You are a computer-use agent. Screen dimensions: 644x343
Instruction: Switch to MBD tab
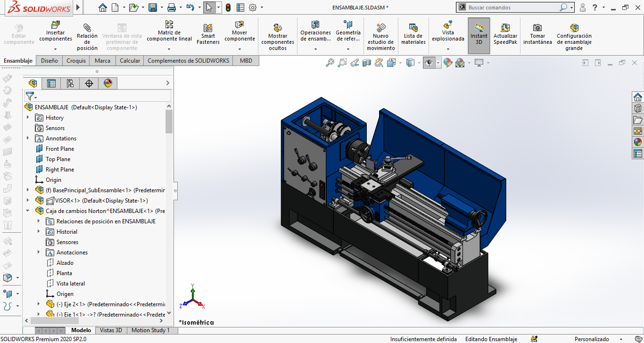[x=246, y=60]
